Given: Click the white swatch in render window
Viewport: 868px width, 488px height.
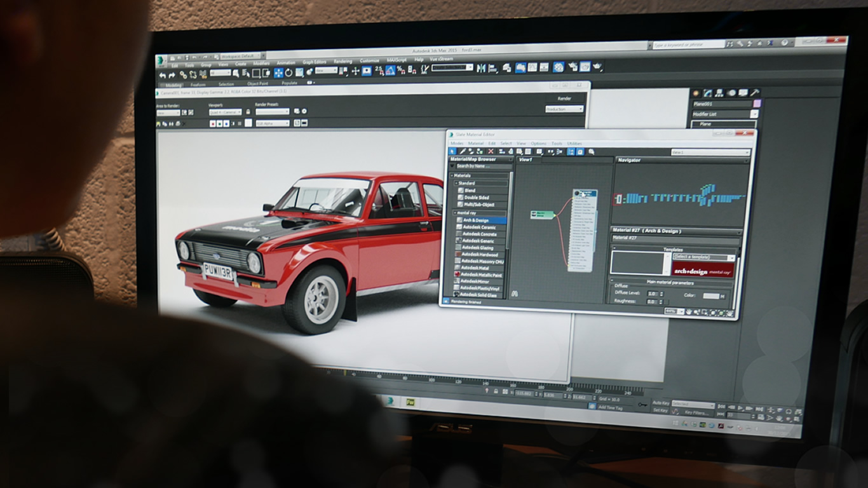Looking at the screenshot, I should pos(248,123).
